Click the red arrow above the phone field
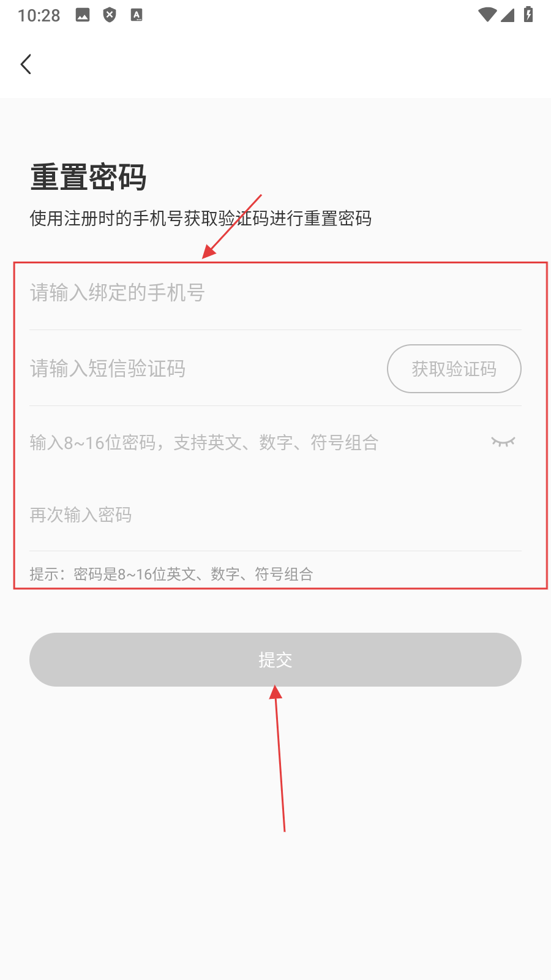Image resolution: width=551 pixels, height=980 pixels. (232, 227)
